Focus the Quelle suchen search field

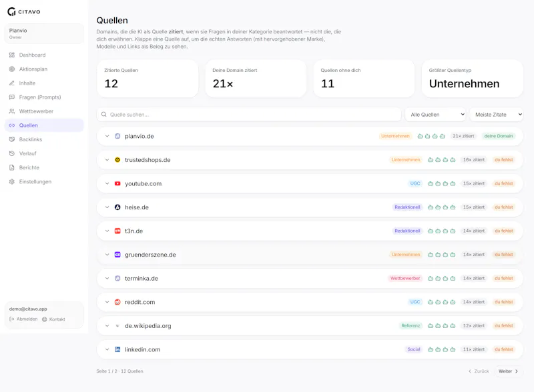[249, 115]
